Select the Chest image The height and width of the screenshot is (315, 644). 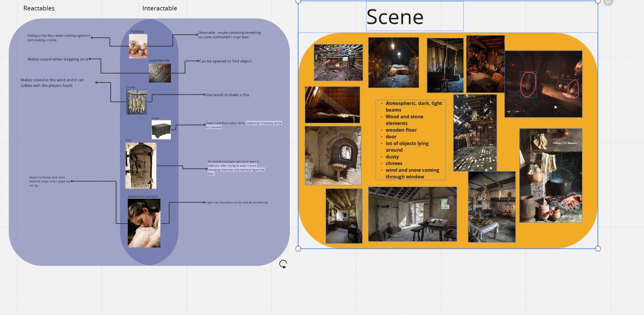point(161,129)
